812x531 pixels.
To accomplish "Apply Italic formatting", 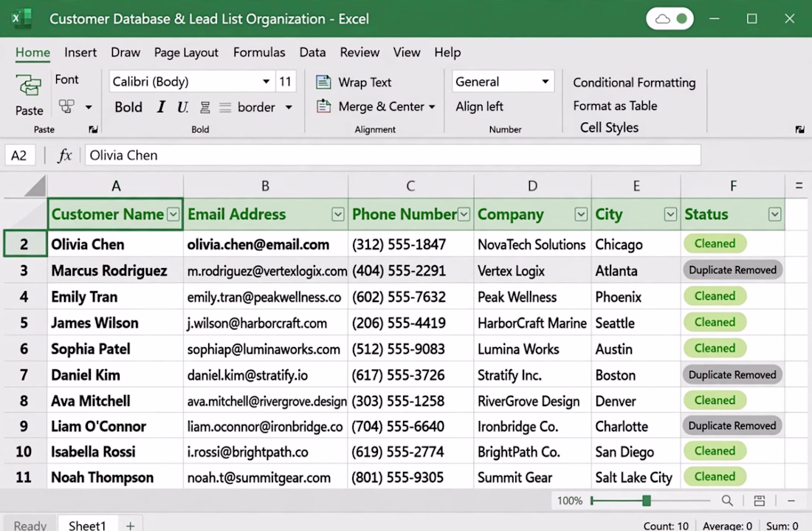I will tap(161, 107).
